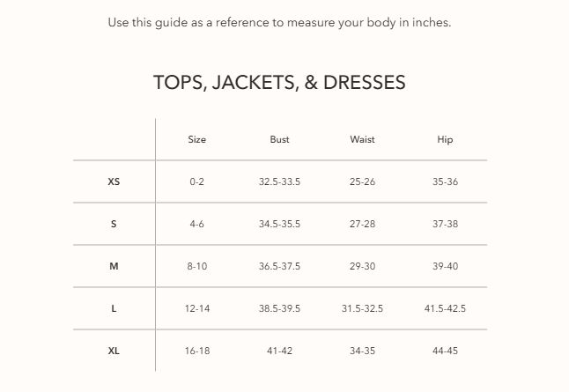Screen dimensions: 569x392
Task: Click the XS row label
Action: (x=114, y=181)
